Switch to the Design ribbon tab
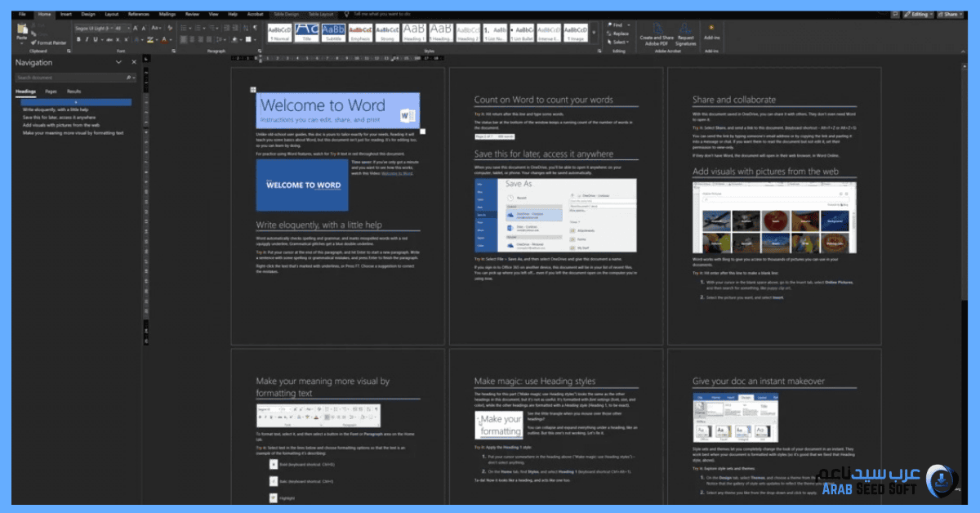The height and width of the screenshot is (513, 980). point(88,14)
